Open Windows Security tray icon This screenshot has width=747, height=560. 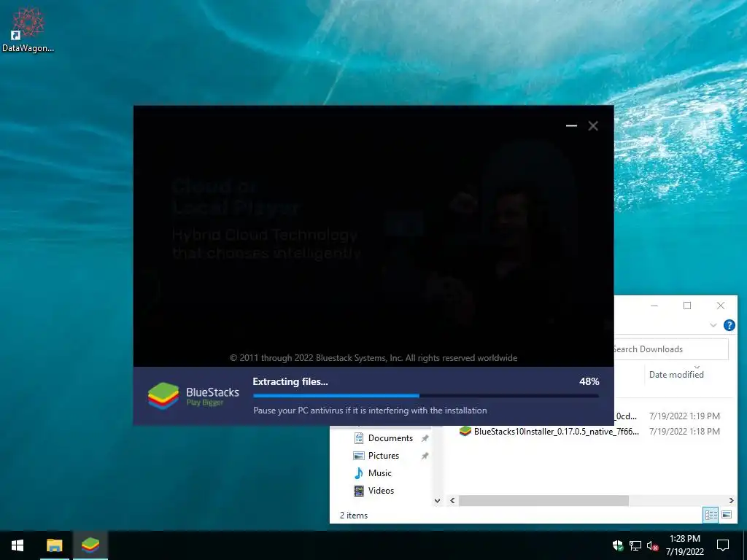(x=618, y=545)
